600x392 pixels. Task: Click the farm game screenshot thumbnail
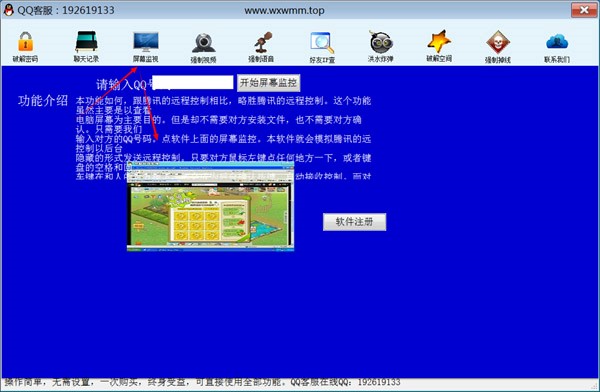click(210, 207)
